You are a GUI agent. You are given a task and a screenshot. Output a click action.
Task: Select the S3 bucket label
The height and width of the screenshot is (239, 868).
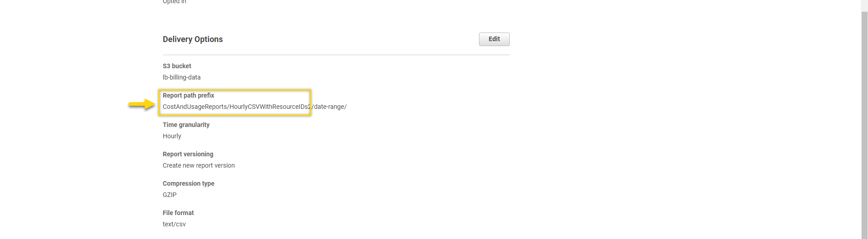coord(177,66)
